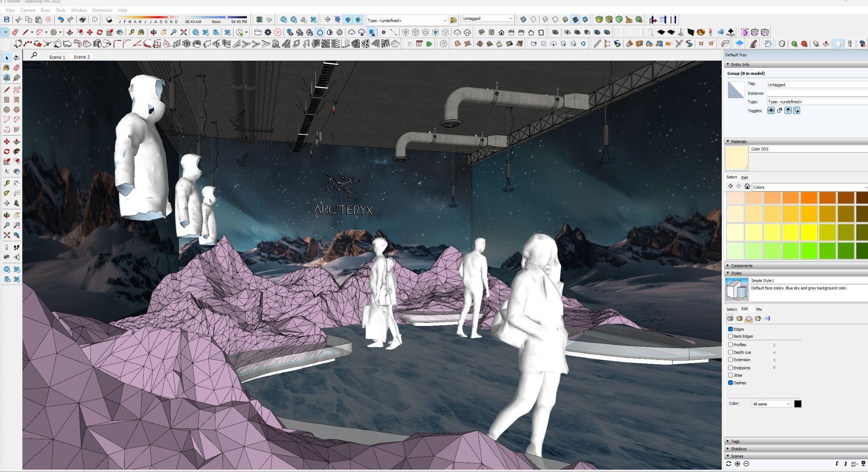Select the Orbit camera tool

click(6, 215)
